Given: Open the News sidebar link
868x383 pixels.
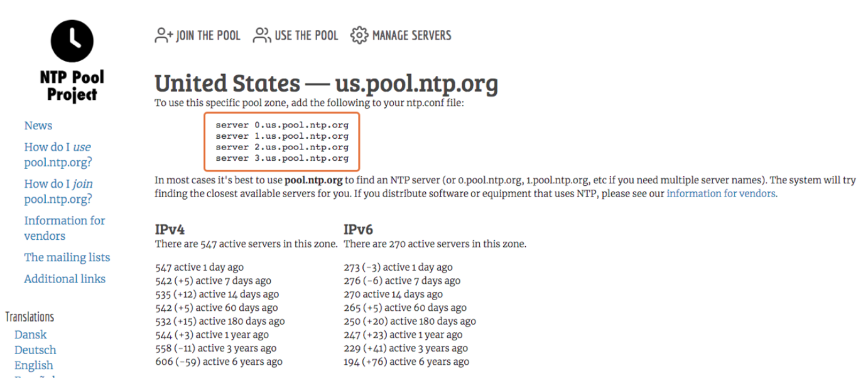Looking at the screenshot, I should click(38, 126).
